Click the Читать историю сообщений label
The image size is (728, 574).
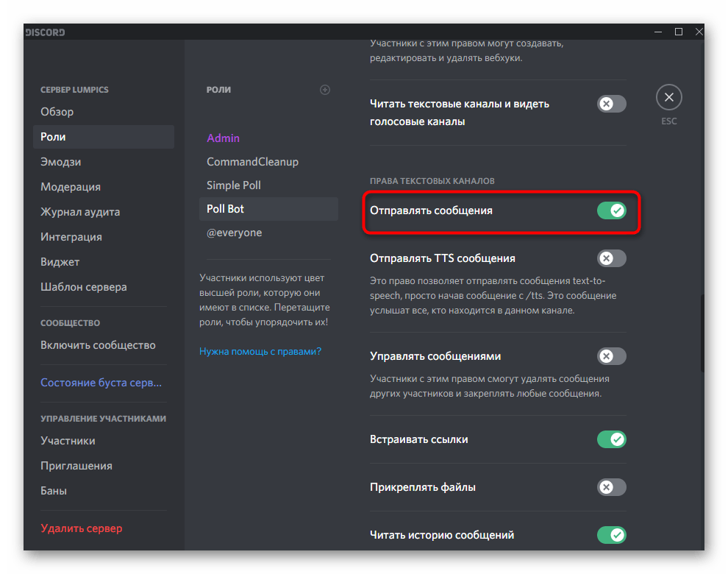tap(442, 535)
